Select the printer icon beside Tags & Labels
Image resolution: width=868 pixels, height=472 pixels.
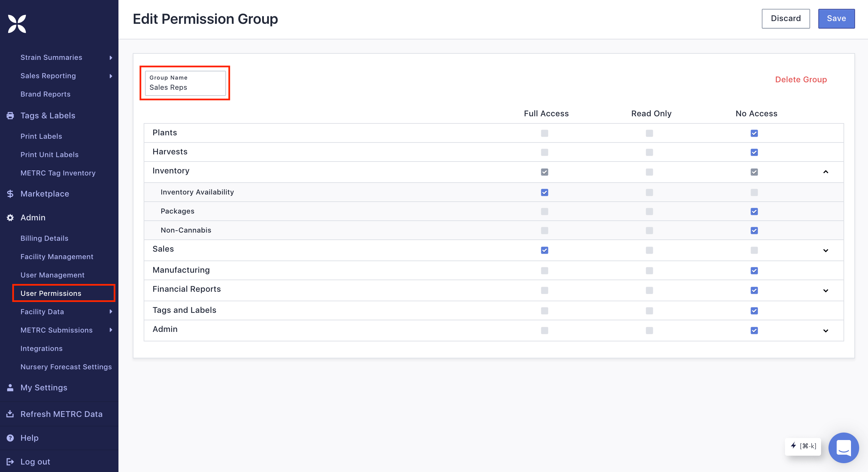pyautogui.click(x=10, y=115)
